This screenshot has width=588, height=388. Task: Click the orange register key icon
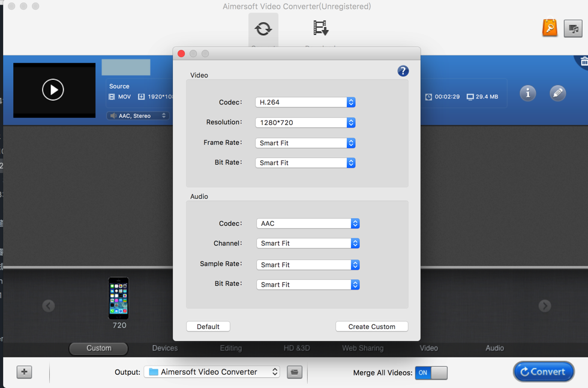(550, 28)
